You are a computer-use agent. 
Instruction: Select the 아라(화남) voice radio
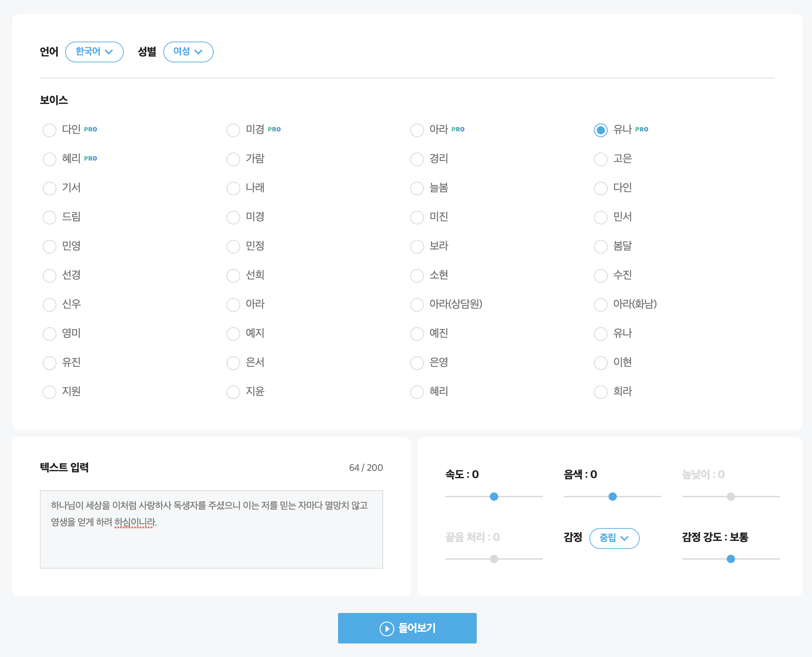[601, 305]
